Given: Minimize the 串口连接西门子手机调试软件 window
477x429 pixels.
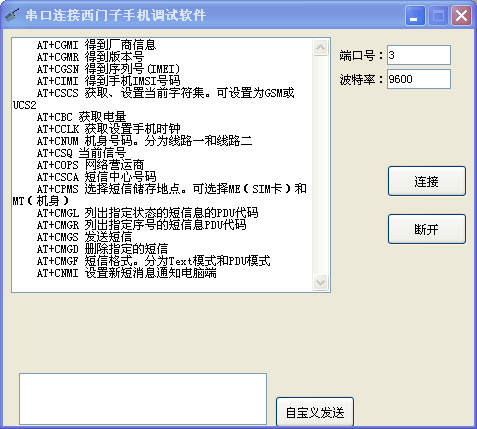Looking at the screenshot, I should (x=415, y=15).
